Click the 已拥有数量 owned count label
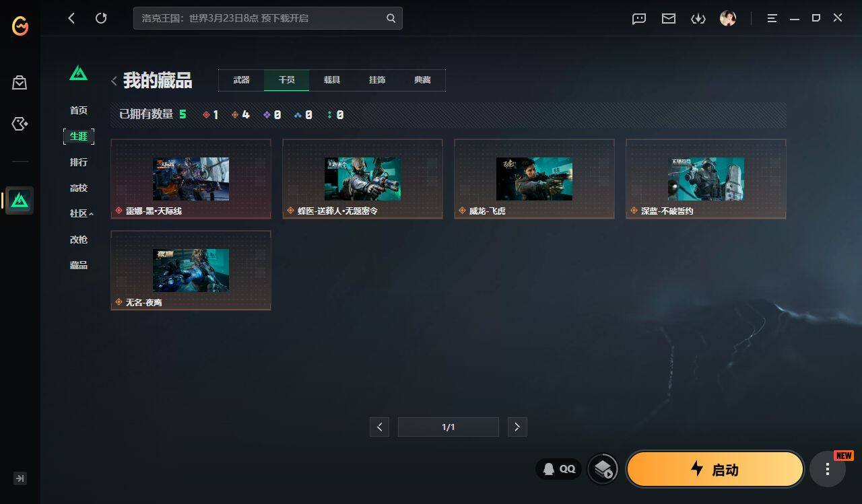This screenshot has height=504, width=862. [146, 114]
